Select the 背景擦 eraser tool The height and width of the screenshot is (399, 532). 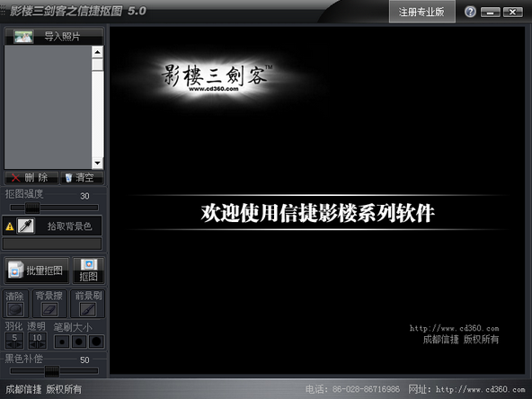[49, 309]
